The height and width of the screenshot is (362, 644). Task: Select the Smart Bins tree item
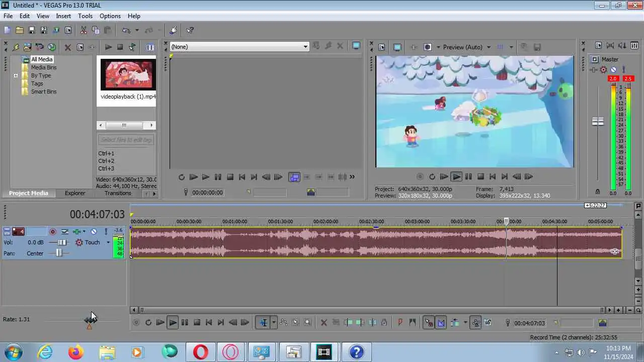(44, 92)
